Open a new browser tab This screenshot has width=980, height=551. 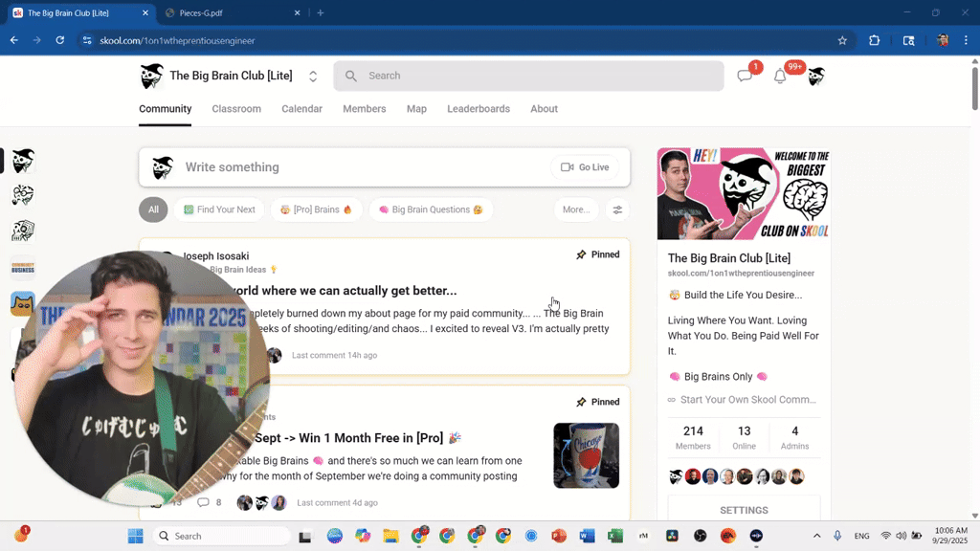point(321,12)
